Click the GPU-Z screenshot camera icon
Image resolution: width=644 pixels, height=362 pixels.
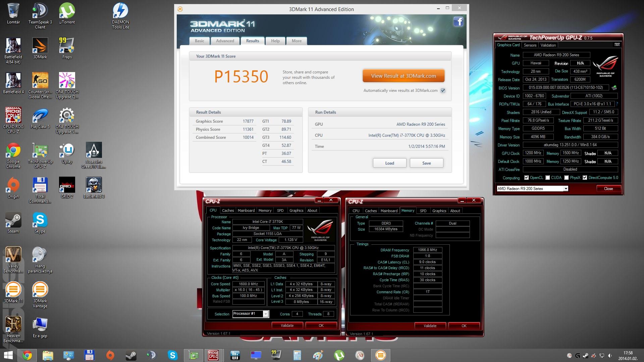point(617,45)
